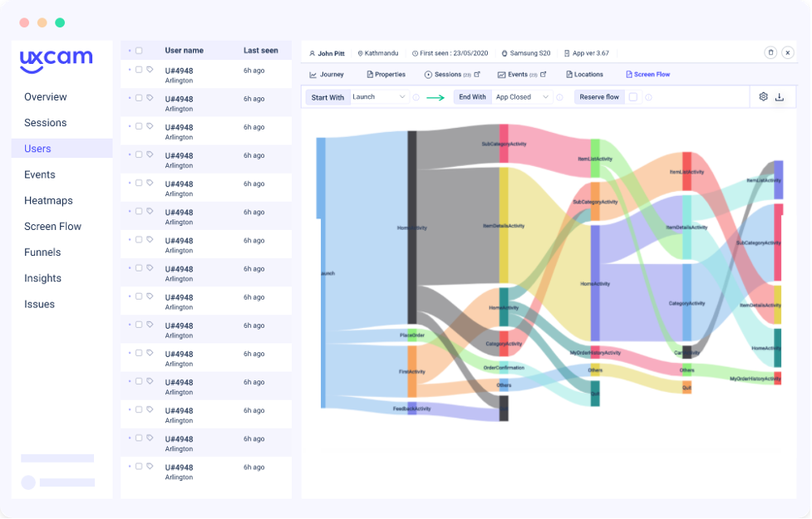Open the Screen Flow settings gear
This screenshot has width=812, height=519.
point(763,97)
